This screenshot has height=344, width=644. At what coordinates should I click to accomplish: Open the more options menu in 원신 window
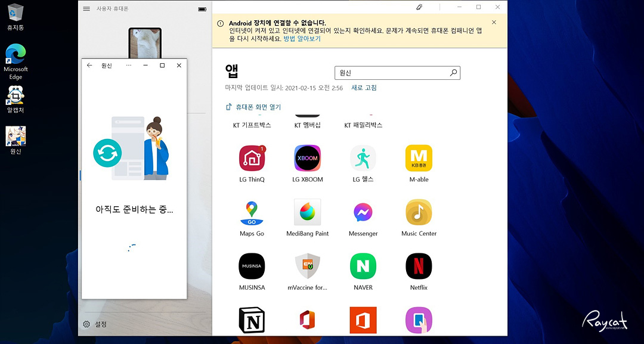coord(129,65)
